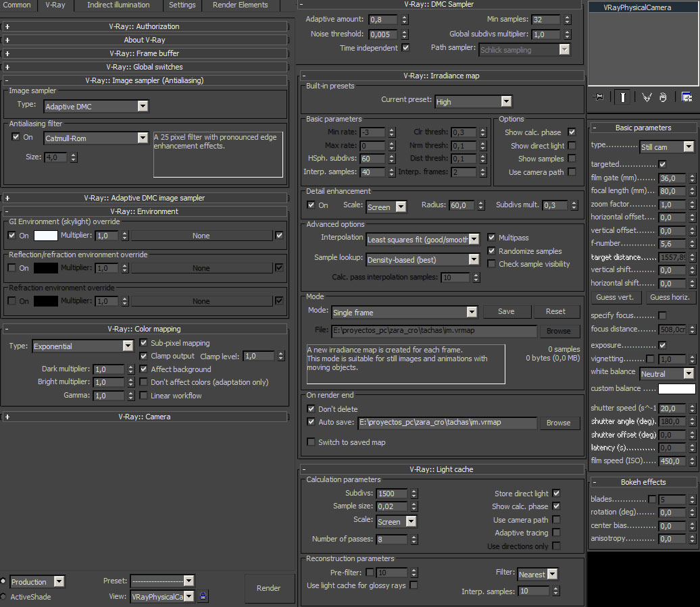The width and height of the screenshot is (700, 607).
Task: Toggle the Time independent checkbox
Action: click(x=405, y=47)
